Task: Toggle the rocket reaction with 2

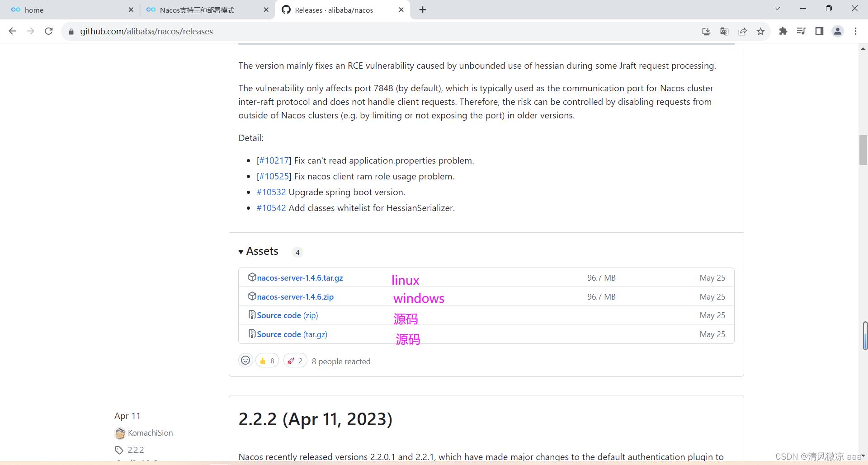Action: (x=296, y=361)
